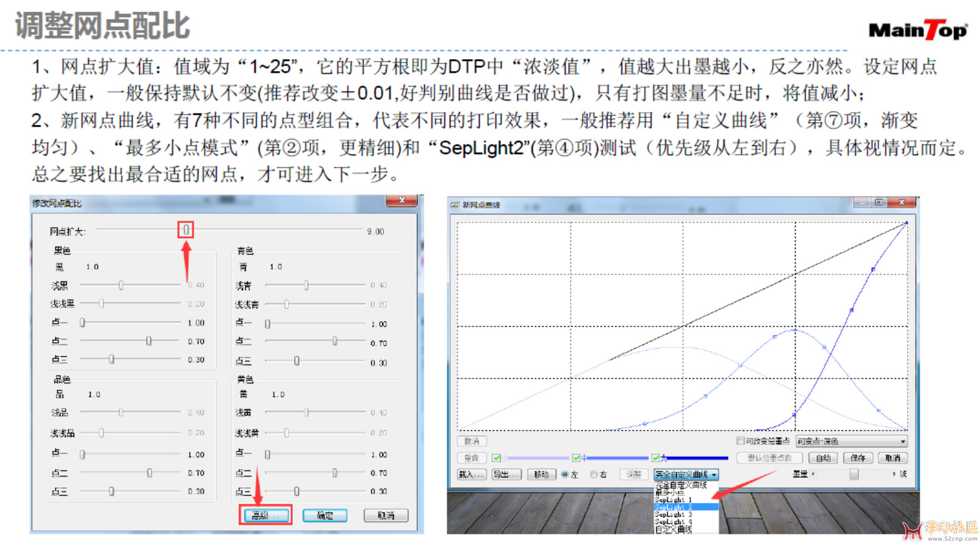The height and width of the screenshot is (543, 980).
Task: Choose 最多小点 from the dropdown list
Action: (670, 492)
